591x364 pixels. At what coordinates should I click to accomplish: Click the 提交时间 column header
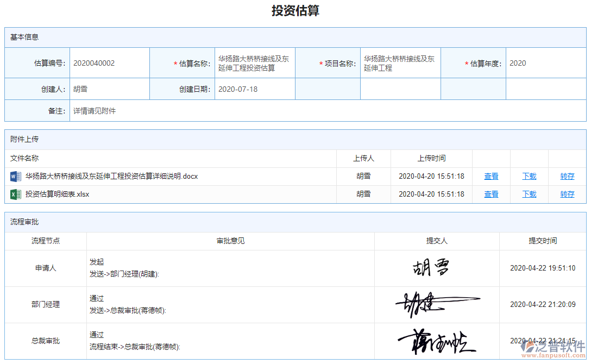542,241
